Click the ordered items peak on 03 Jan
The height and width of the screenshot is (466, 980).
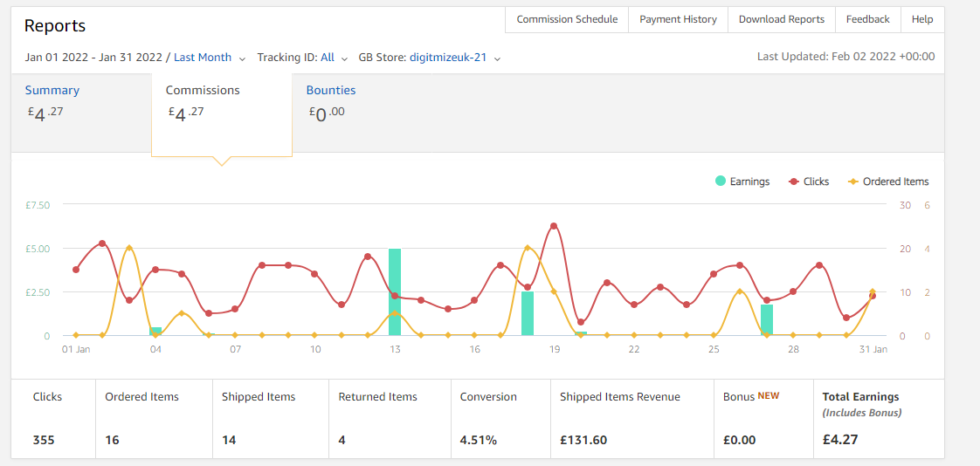point(128,248)
